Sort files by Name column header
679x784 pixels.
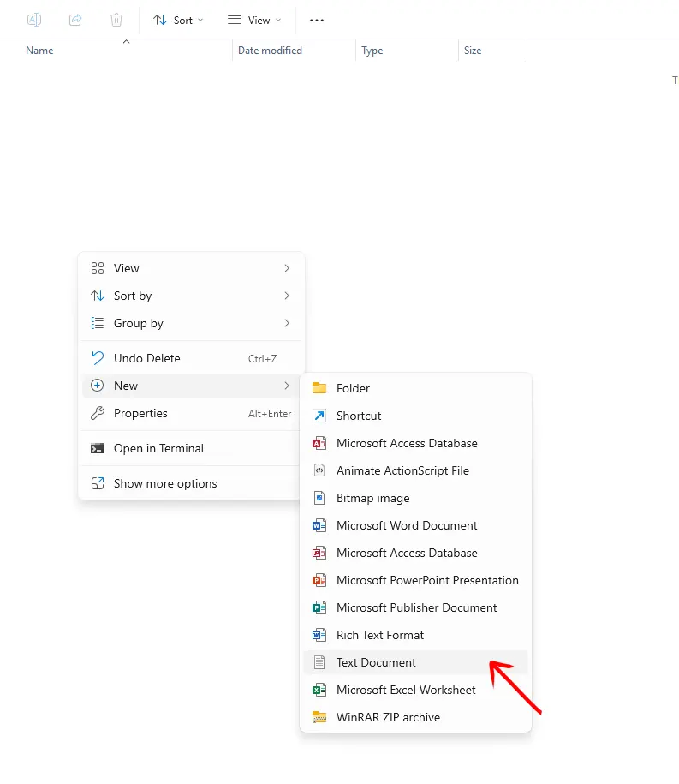click(39, 51)
